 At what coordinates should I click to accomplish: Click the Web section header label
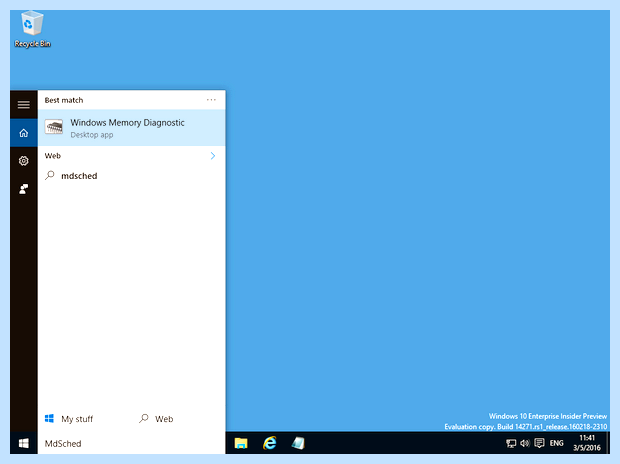coord(53,156)
